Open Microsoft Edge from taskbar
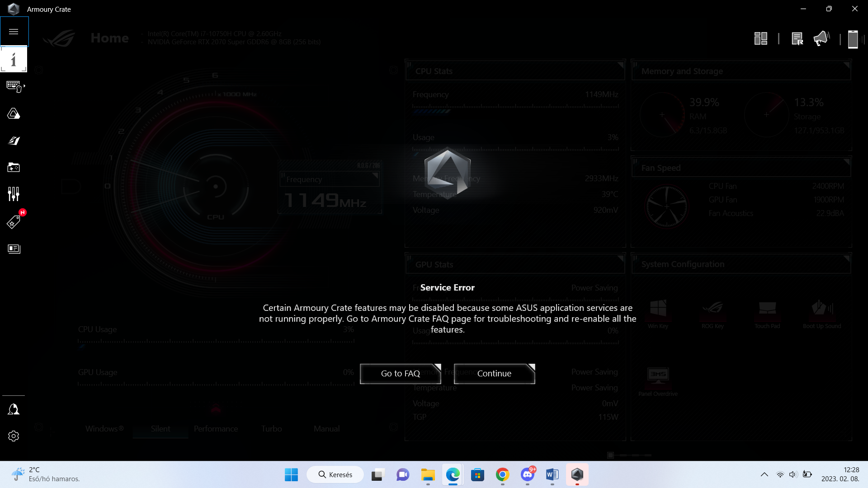 click(x=453, y=474)
